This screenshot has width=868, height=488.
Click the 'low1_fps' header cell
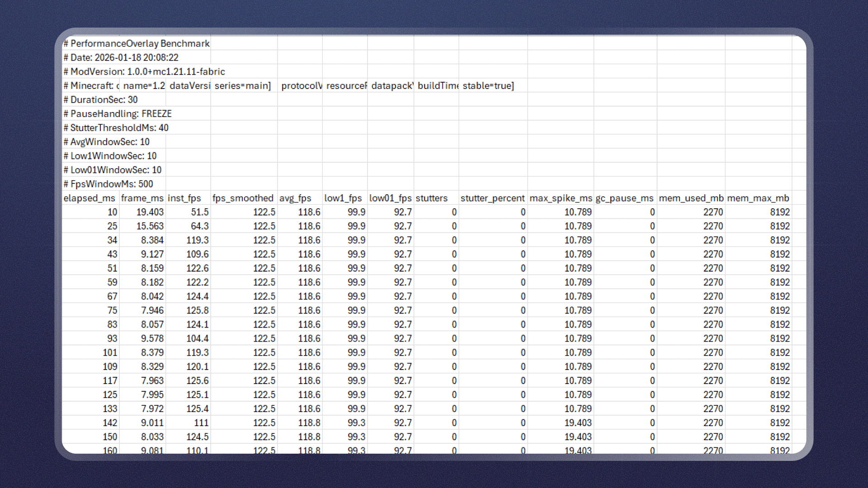click(345, 198)
